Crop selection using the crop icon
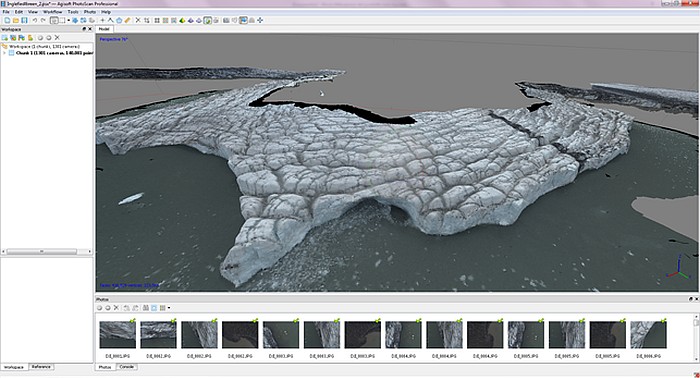Viewport: 700px width, 378px height. coord(146,20)
